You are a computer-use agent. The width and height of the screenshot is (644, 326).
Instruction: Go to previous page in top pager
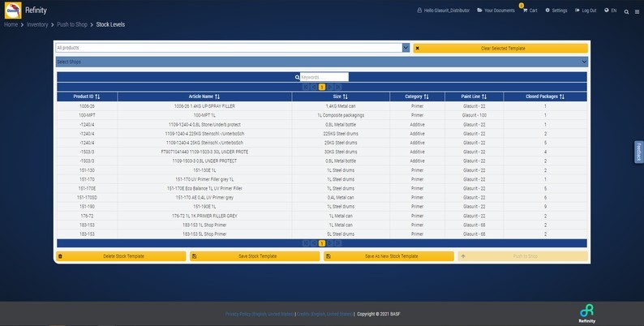(x=314, y=87)
